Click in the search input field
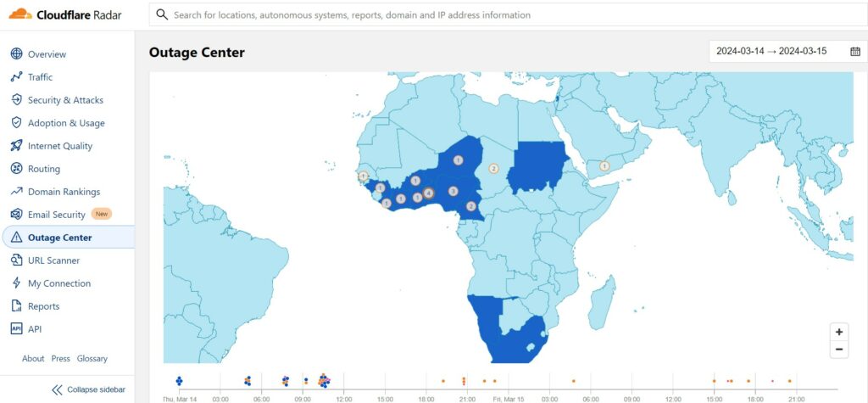Screen dimensions: 868x403 [x=424, y=15]
